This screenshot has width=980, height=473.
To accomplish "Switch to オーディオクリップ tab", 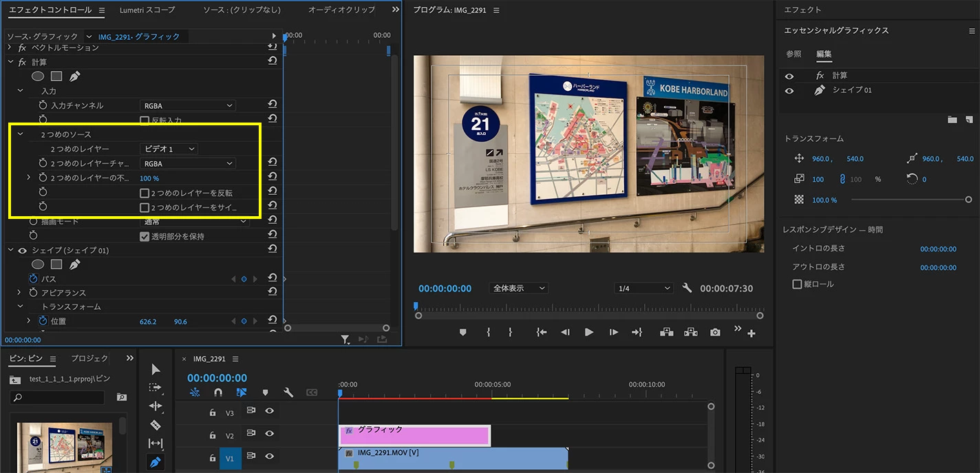I will pos(341,10).
